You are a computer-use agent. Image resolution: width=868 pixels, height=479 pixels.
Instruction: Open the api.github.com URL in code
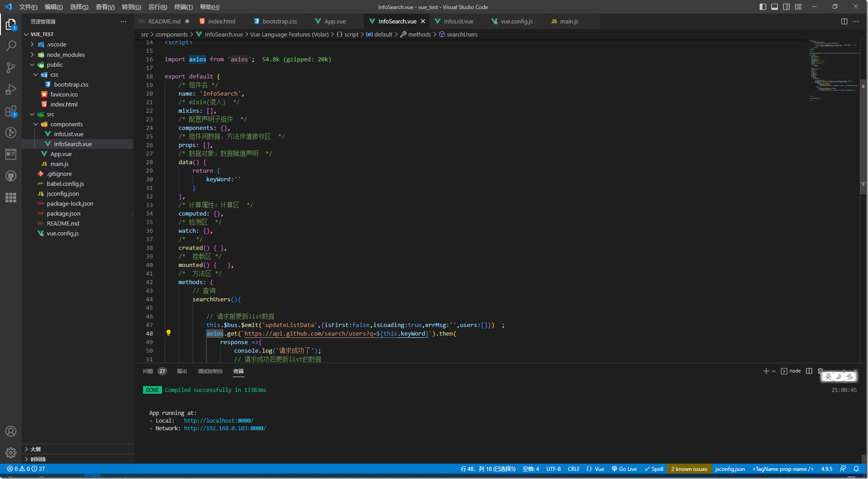pos(336,333)
